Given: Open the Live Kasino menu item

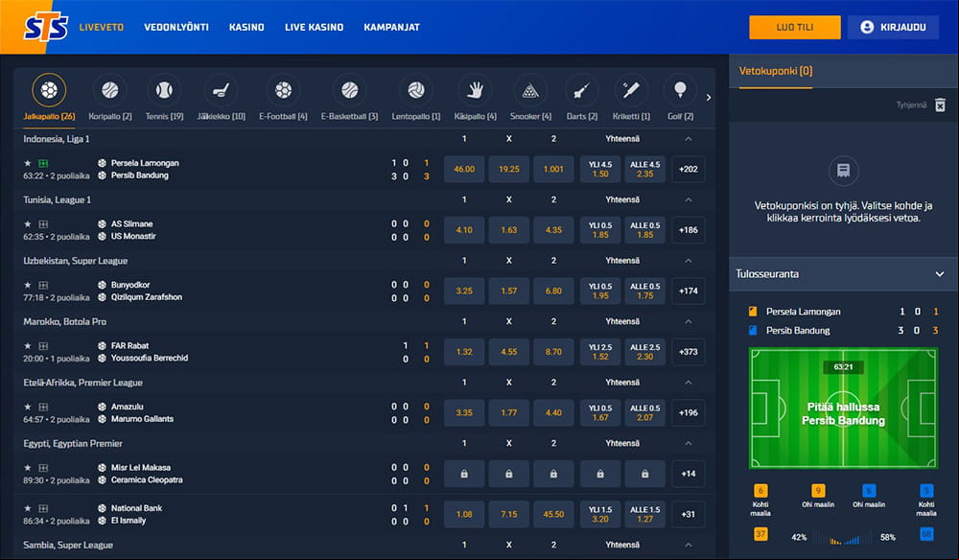Looking at the screenshot, I should click(314, 27).
